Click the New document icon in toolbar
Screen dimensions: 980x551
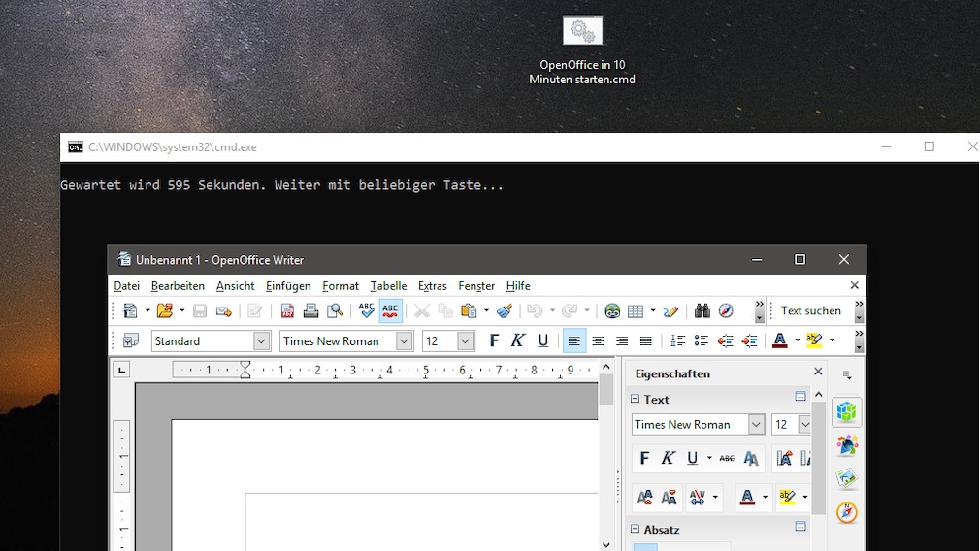click(x=130, y=310)
